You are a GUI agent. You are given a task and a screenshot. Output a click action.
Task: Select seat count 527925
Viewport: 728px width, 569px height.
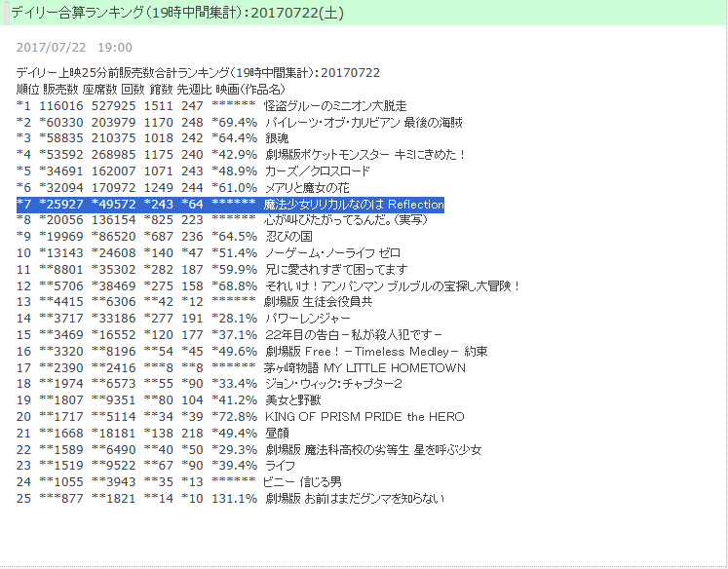(x=113, y=106)
